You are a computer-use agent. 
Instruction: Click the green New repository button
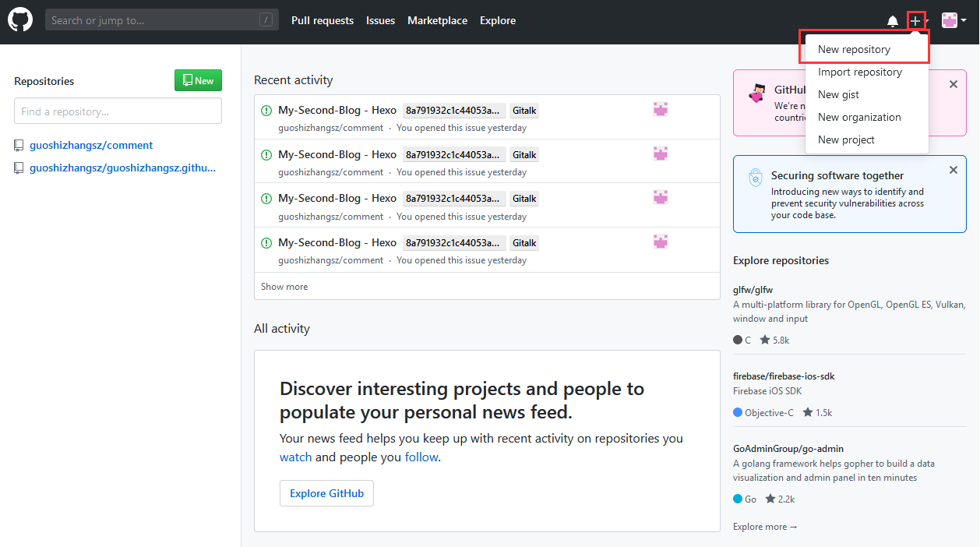[198, 80]
